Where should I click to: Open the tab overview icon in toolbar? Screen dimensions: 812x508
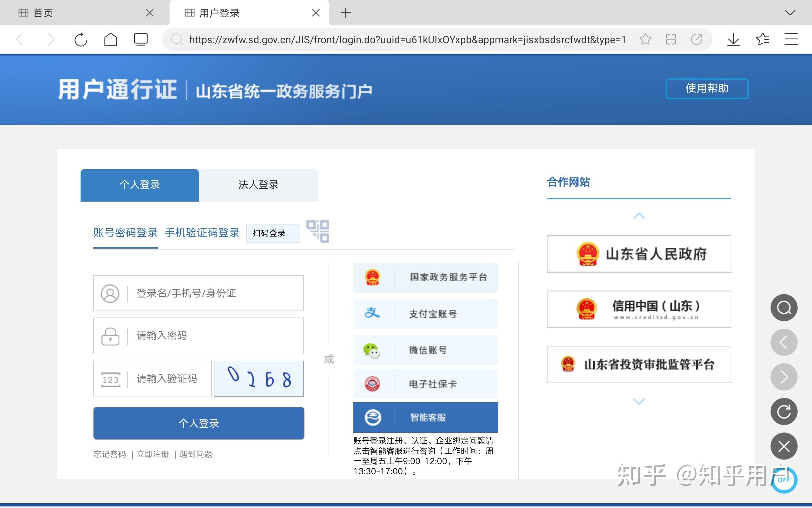141,40
